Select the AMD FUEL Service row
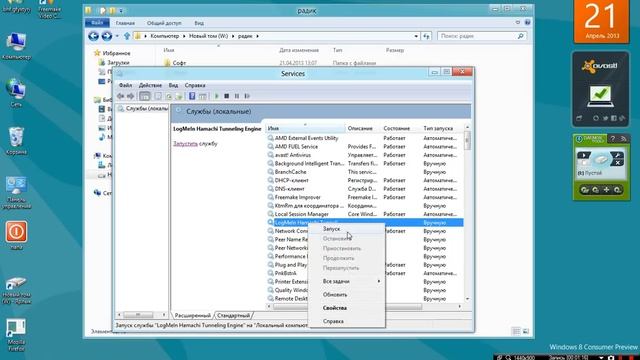This screenshot has height=360, width=640. click(365, 147)
